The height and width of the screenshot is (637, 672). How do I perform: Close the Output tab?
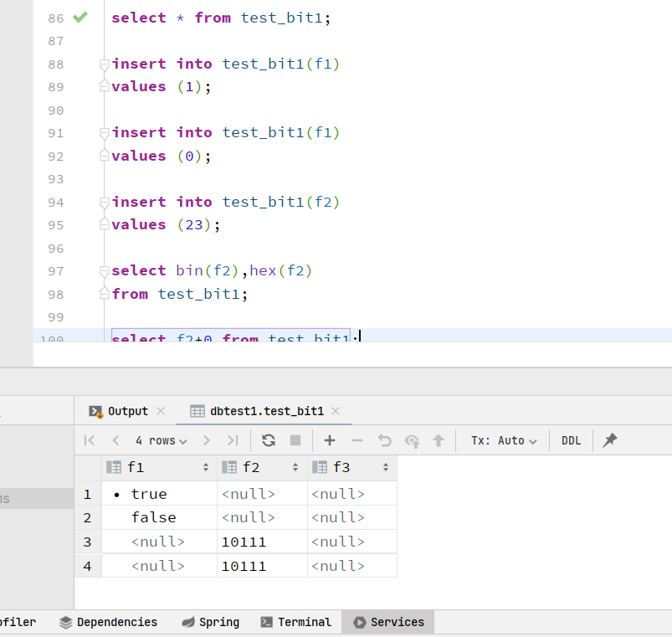click(x=161, y=412)
